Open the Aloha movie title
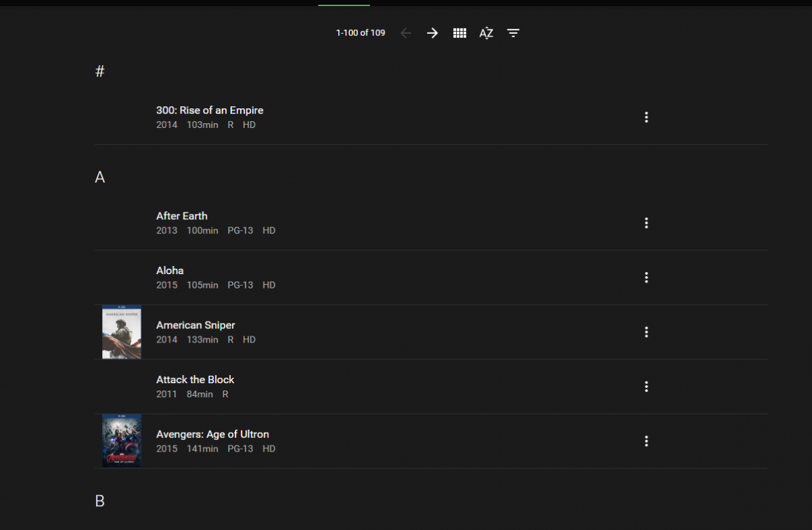The image size is (812, 530). (170, 271)
